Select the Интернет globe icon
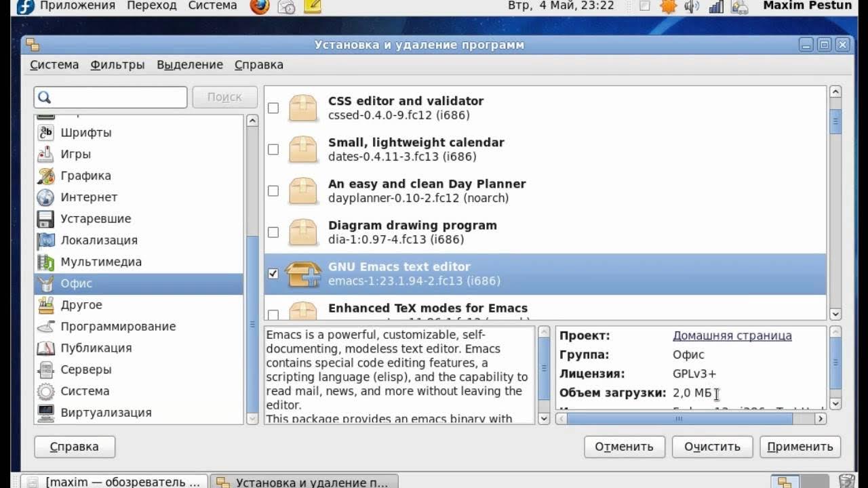868x488 pixels. click(45, 197)
